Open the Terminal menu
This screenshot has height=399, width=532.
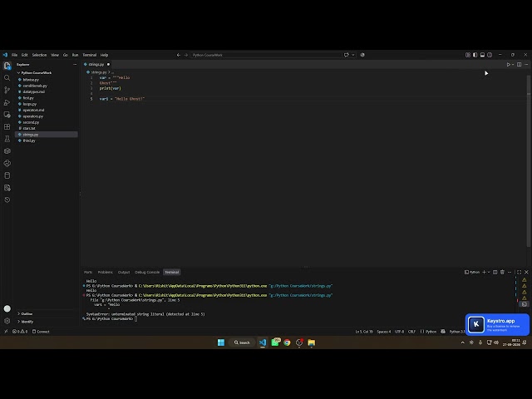[90, 55]
